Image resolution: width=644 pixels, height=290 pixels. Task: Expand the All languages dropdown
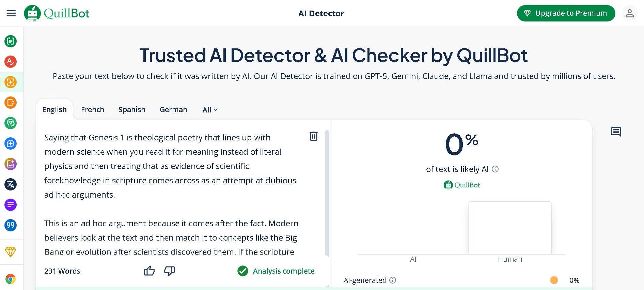pyautogui.click(x=210, y=110)
